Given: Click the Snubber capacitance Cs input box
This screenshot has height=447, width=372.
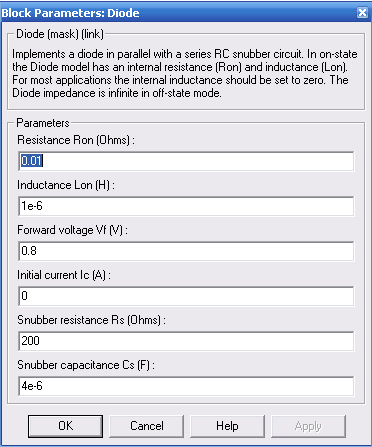Looking at the screenshot, I should (186, 386).
